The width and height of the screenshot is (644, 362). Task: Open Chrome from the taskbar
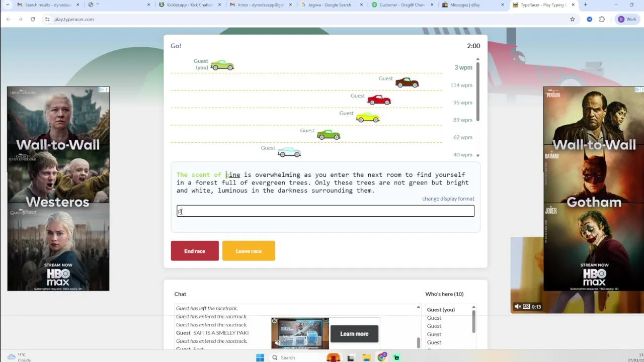click(382, 357)
